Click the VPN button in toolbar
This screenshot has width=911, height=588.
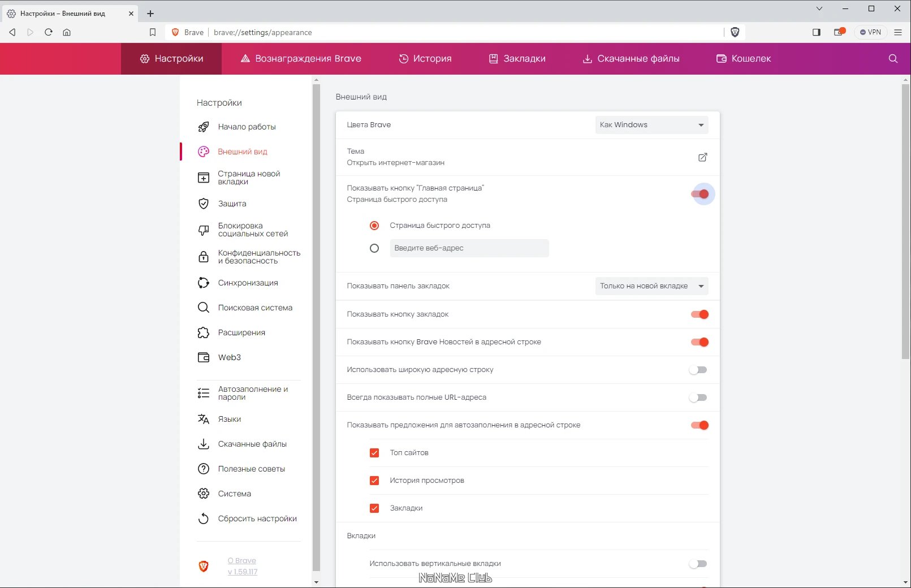click(871, 32)
